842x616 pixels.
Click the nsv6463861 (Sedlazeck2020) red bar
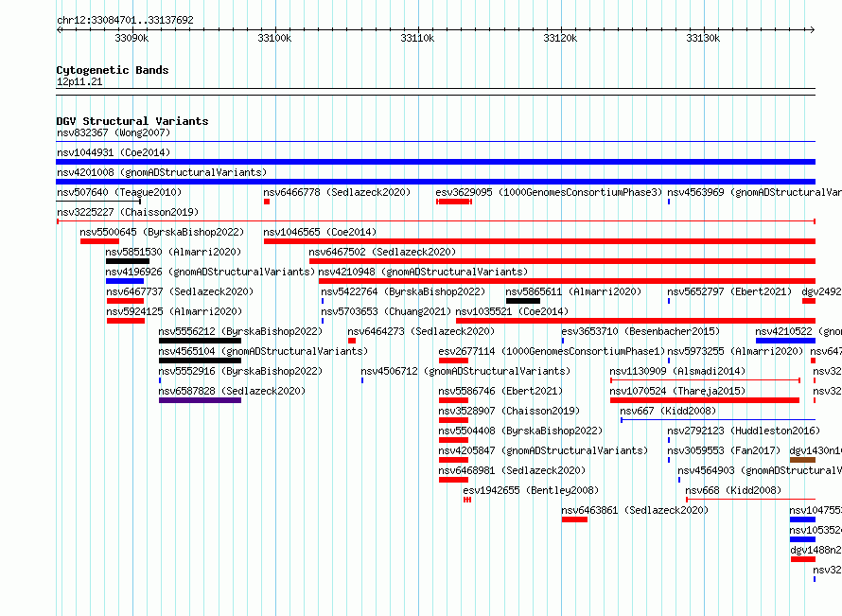tap(574, 519)
